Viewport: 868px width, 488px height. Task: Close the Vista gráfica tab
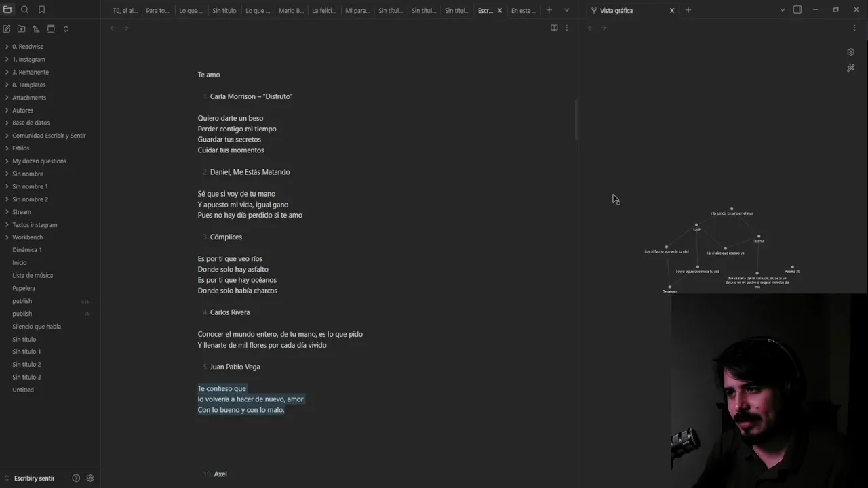[x=672, y=10]
